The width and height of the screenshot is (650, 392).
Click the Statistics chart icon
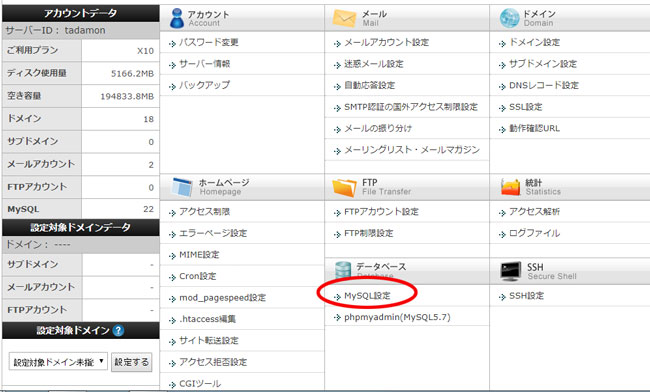click(510, 187)
